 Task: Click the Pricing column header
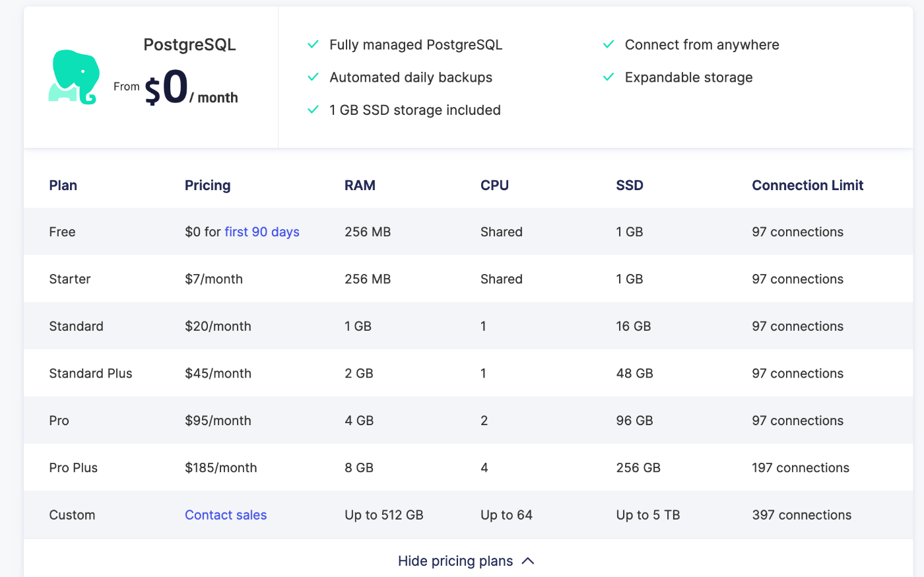click(207, 186)
